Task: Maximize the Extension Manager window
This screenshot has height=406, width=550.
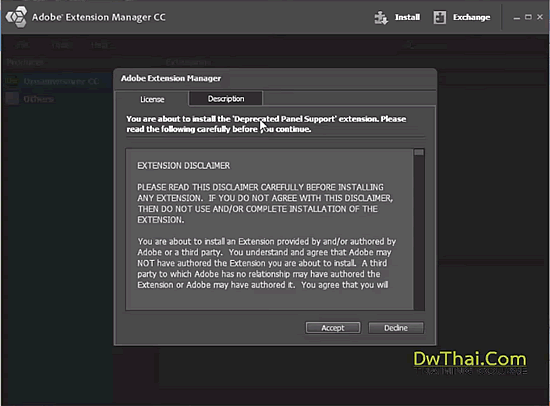Action: 528,17
